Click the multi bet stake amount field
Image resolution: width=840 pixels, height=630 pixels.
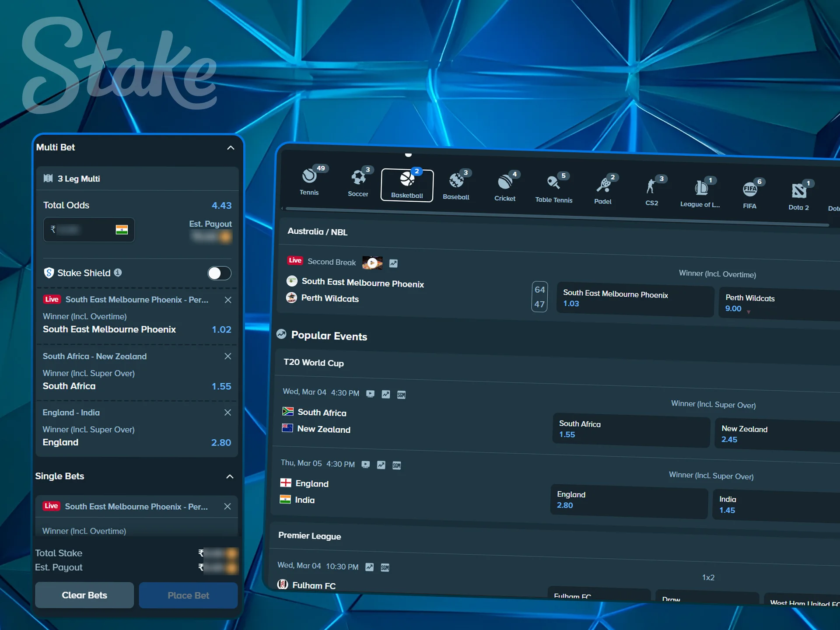pos(89,230)
